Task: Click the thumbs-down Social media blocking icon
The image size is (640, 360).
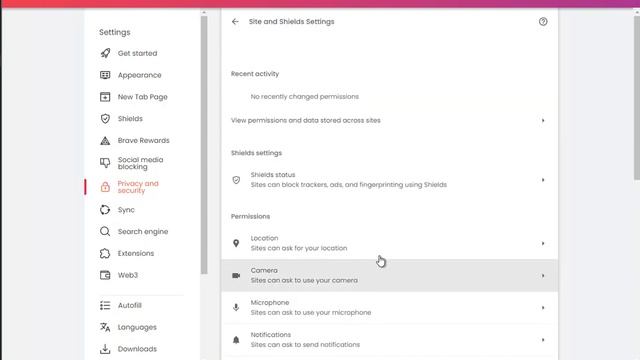Action: coord(105,163)
